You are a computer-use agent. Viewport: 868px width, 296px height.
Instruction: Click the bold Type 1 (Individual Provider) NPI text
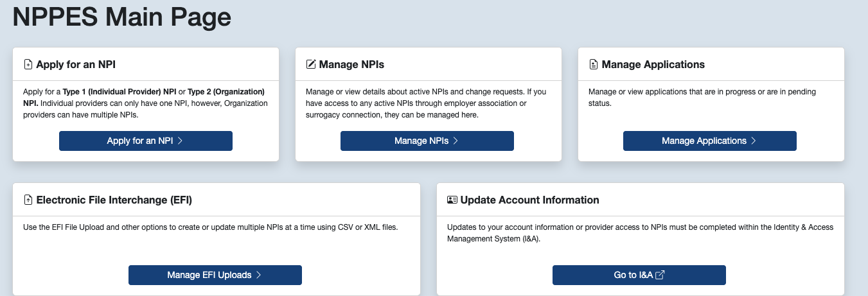coord(120,92)
